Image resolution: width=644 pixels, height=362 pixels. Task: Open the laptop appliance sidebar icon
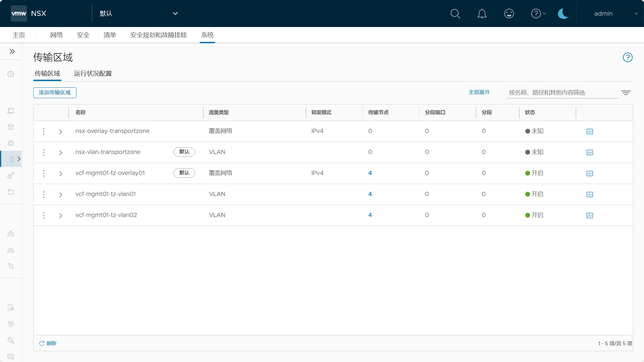tap(11, 111)
